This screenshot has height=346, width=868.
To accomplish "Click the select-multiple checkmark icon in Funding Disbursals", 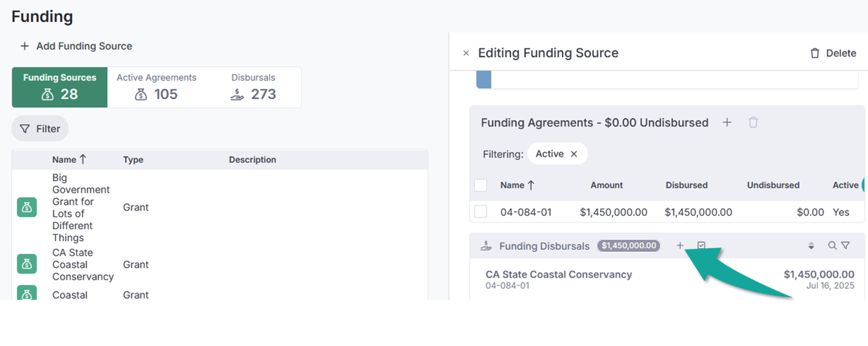I will tap(701, 246).
